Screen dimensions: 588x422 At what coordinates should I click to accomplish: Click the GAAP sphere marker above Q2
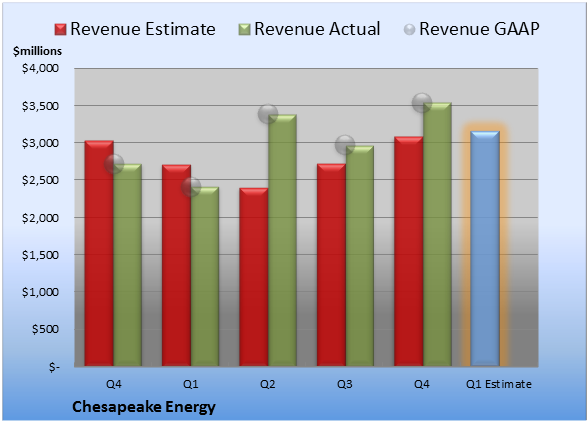[x=268, y=114]
